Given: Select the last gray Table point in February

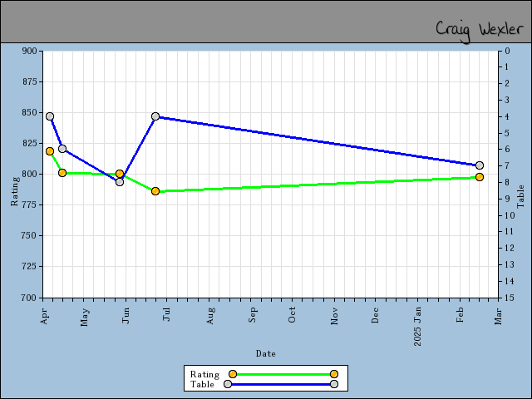Looking at the screenshot, I should [480, 165].
